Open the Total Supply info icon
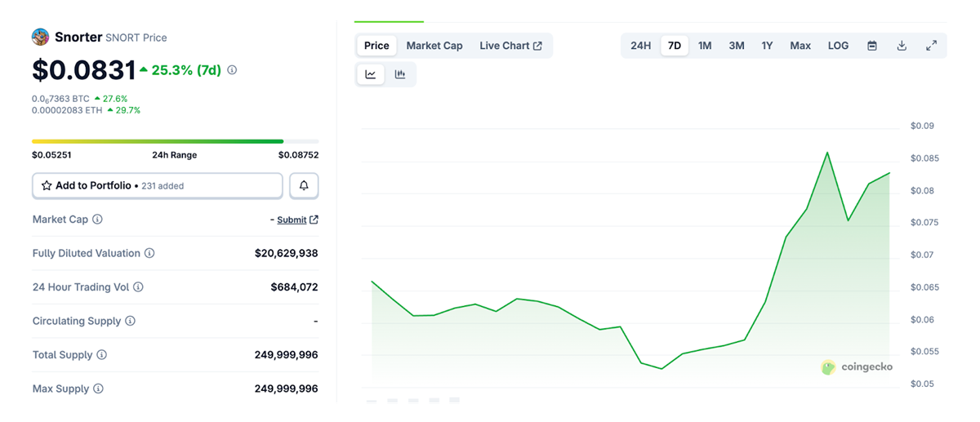 (102, 355)
